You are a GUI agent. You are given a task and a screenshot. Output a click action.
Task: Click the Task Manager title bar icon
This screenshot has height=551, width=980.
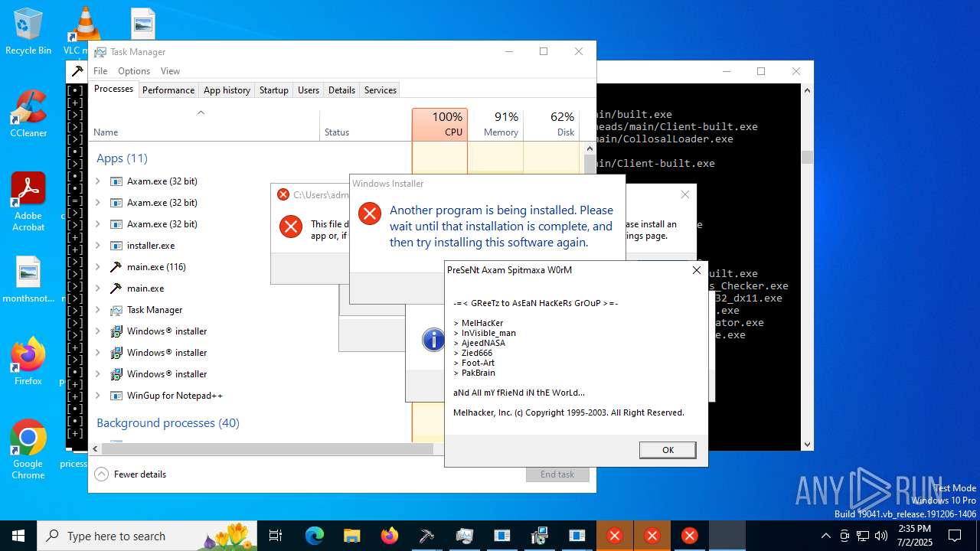[100, 52]
